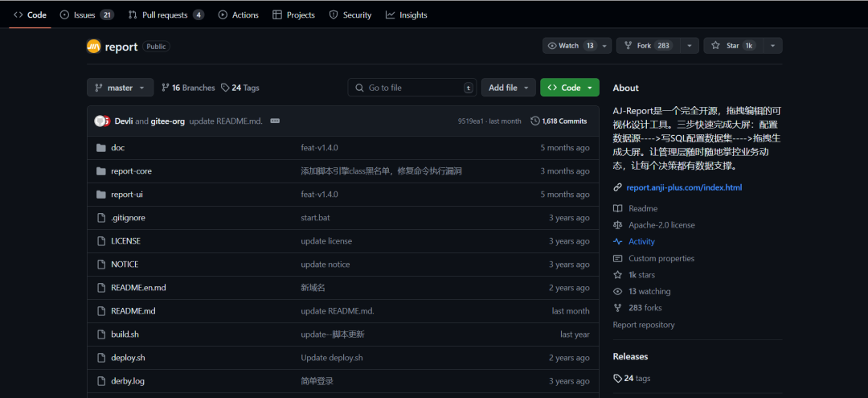Open the update license commit message
Viewport: 868px width, 398px height.
click(x=326, y=240)
